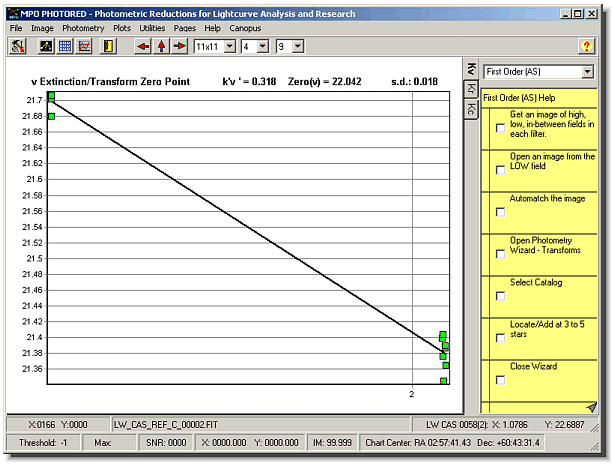Click the 'Threshold: -1' status field

[43, 443]
